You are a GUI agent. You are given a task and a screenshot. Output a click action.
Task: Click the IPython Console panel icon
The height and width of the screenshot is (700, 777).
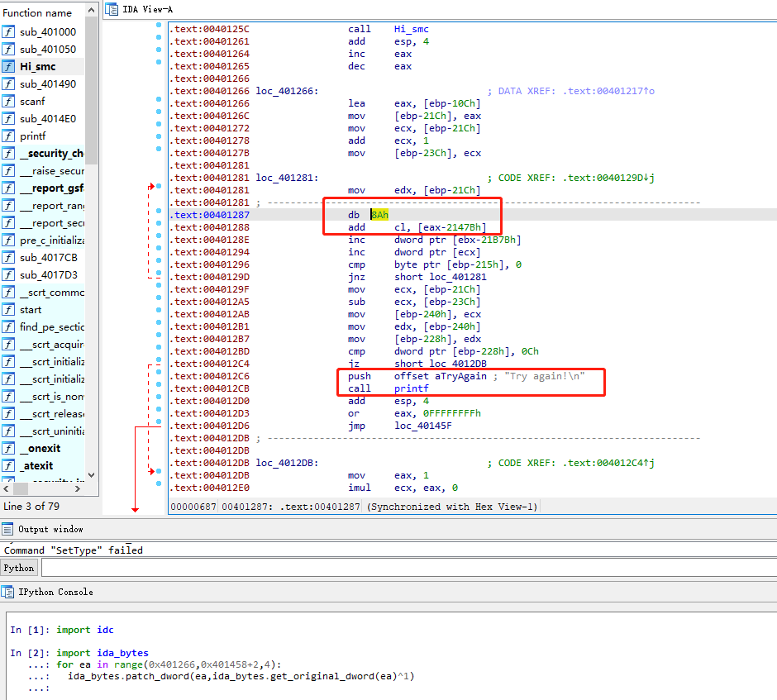(7, 592)
